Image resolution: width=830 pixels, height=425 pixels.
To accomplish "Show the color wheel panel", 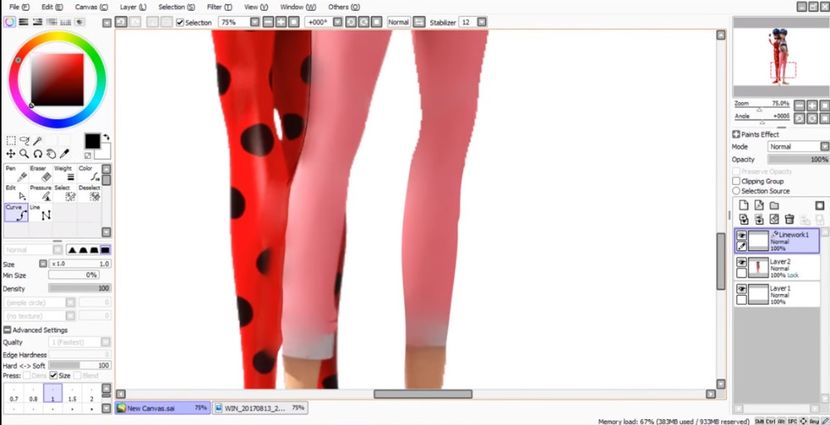I will point(10,22).
